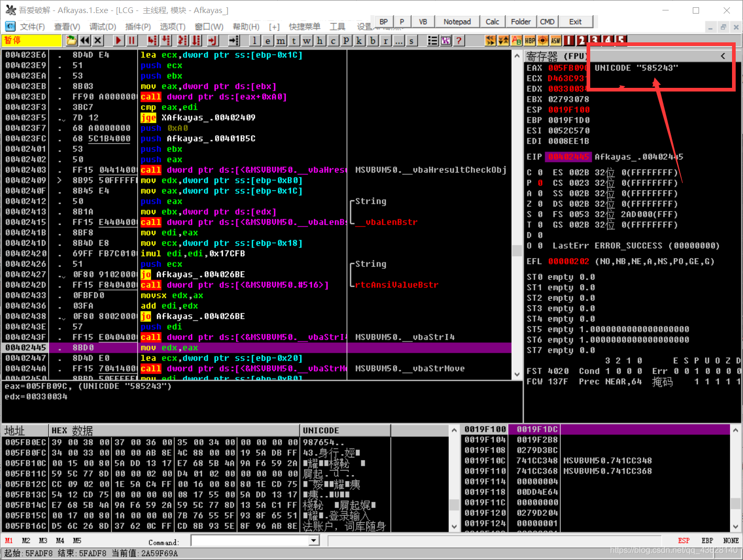This screenshot has width=743, height=560.
Task: Show Windows list with the W icon
Action: click(x=307, y=40)
